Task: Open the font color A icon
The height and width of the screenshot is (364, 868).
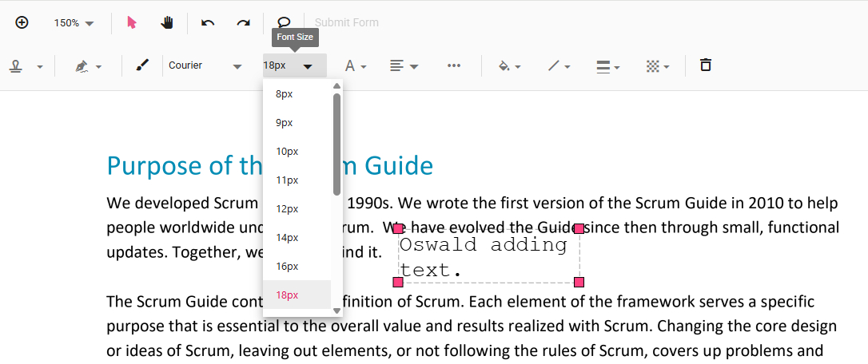Action: pos(356,65)
